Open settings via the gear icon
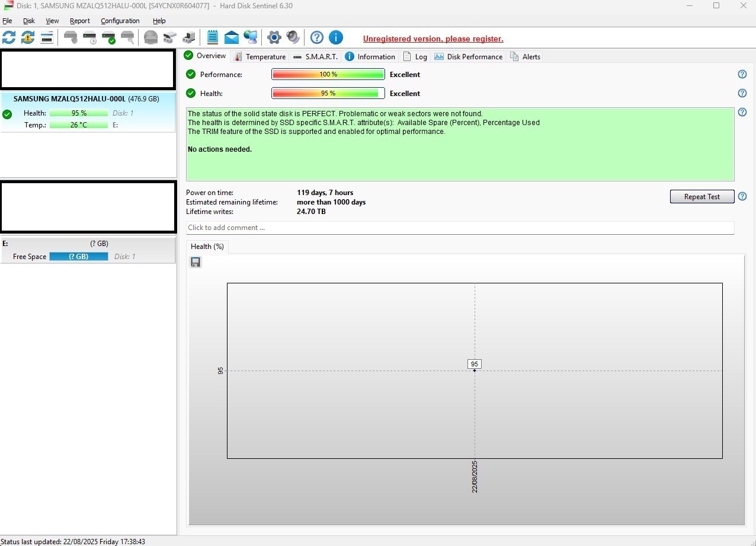 [274, 38]
